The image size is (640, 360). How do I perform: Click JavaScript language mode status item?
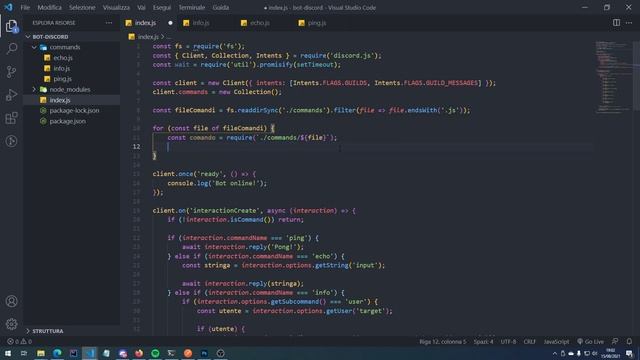(x=556, y=342)
